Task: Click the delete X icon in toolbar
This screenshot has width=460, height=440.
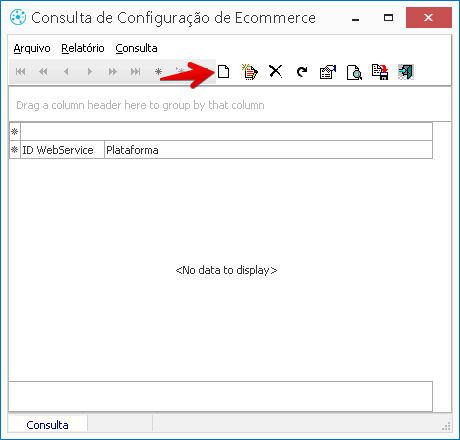Action: point(276,71)
